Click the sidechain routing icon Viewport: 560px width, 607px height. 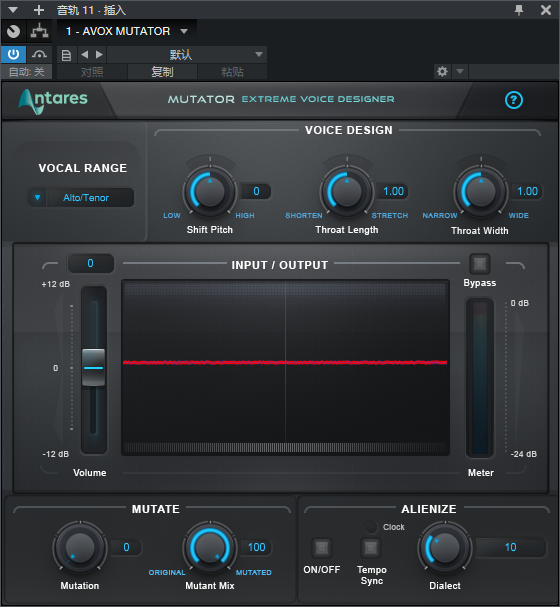(39, 31)
